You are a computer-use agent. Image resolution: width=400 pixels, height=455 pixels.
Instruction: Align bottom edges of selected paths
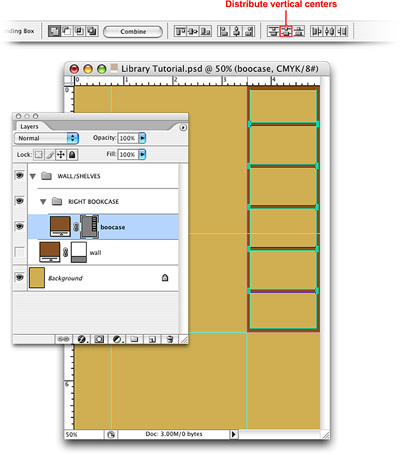[206, 31]
